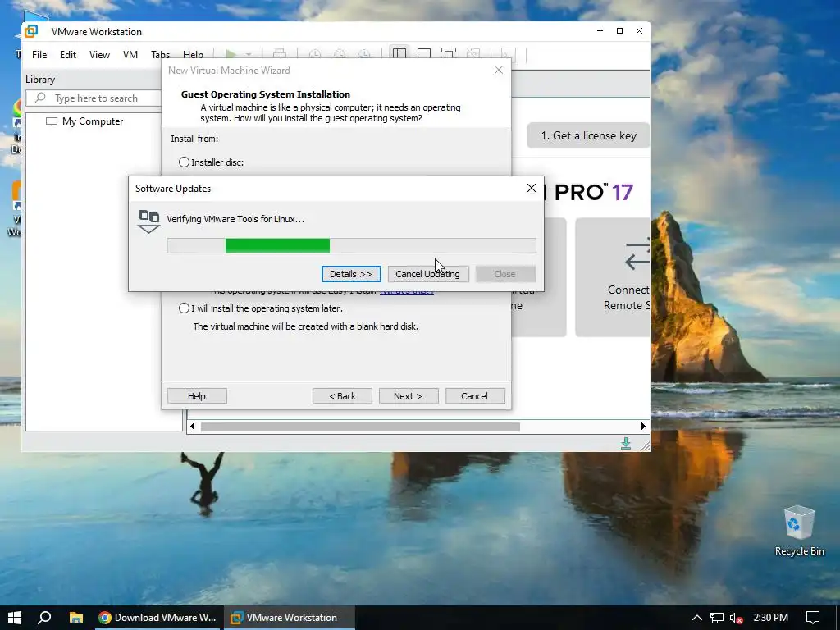Click the Cancel Updating button
This screenshot has height=630, width=840.
[x=427, y=274]
